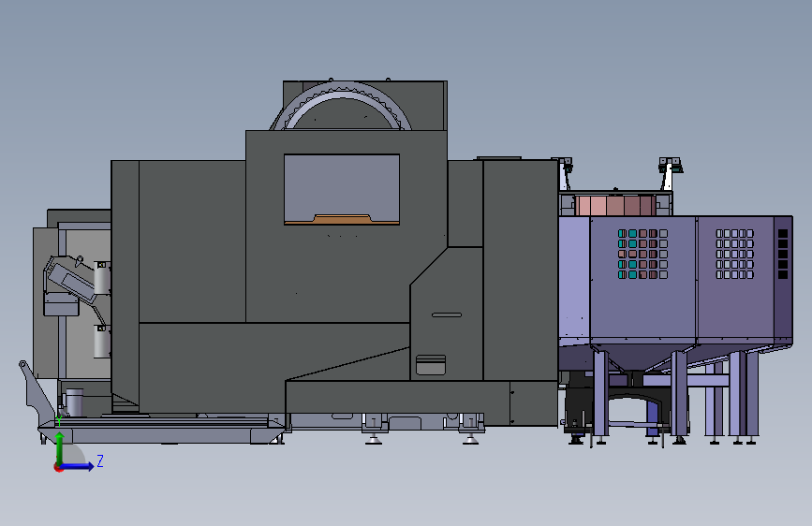Select the orange worktable inside the window
This screenshot has width=812, height=526.
click(342, 220)
